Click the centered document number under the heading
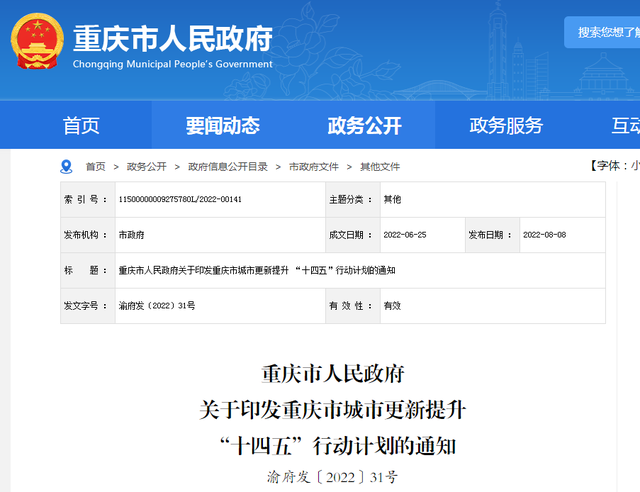 click(332, 477)
